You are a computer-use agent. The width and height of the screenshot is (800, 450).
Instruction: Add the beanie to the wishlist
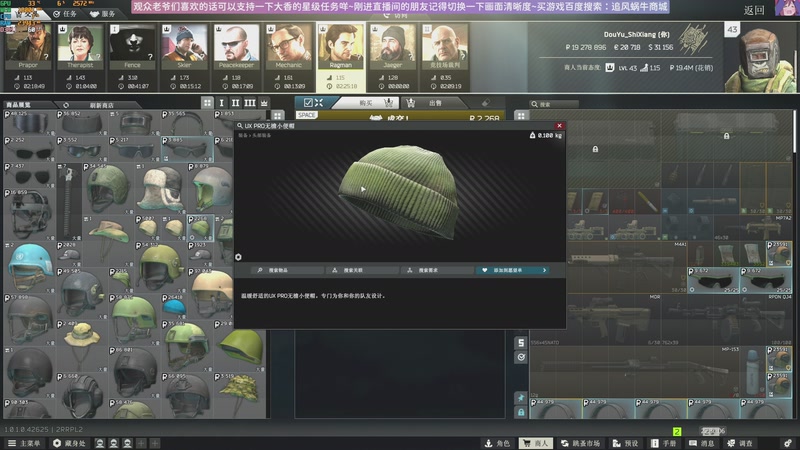pos(513,270)
